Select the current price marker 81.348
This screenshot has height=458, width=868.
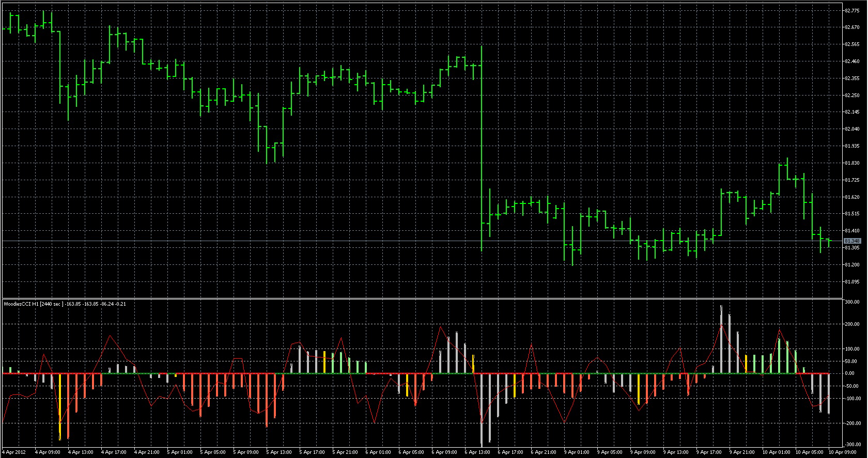(852, 241)
